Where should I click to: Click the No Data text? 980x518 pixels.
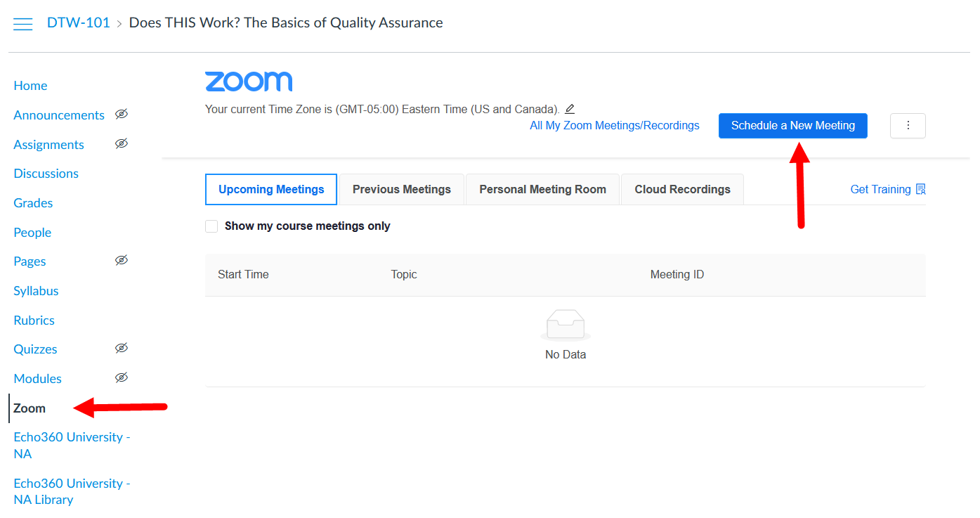566,355
